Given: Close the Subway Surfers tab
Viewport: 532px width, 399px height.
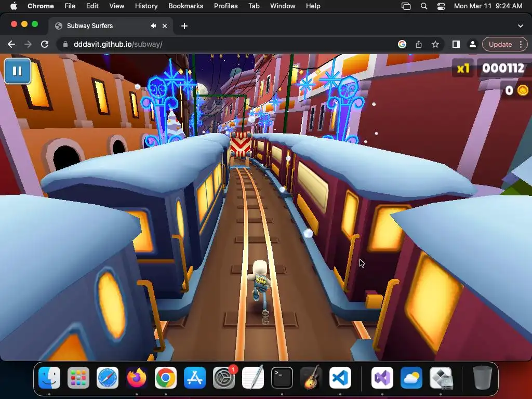Looking at the screenshot, I should click(x=165, y=26).
